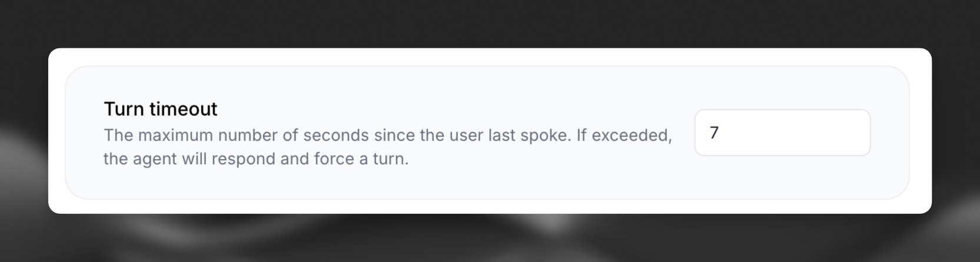The image size is (980, 262).
Task: Click the words "user last spoke"
Action: [x=510, y=135]
